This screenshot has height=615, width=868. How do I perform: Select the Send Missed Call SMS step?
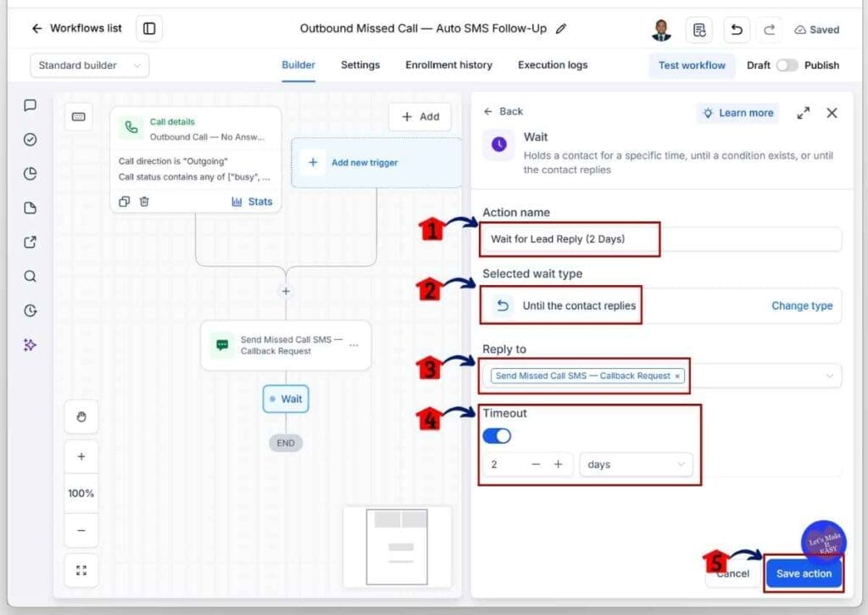point(286,345)
